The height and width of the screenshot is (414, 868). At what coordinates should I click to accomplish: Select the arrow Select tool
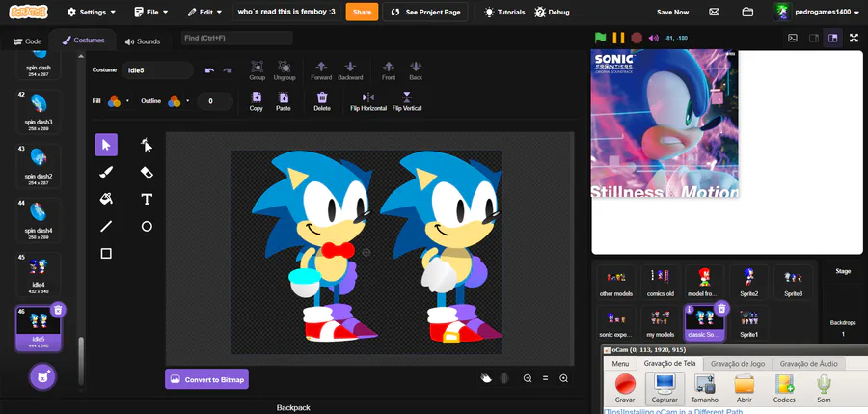106,145
